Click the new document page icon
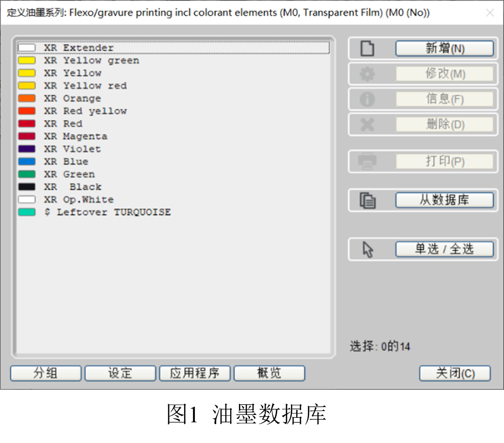This screenshot has height=443, width=504. (x=367, y=48)
